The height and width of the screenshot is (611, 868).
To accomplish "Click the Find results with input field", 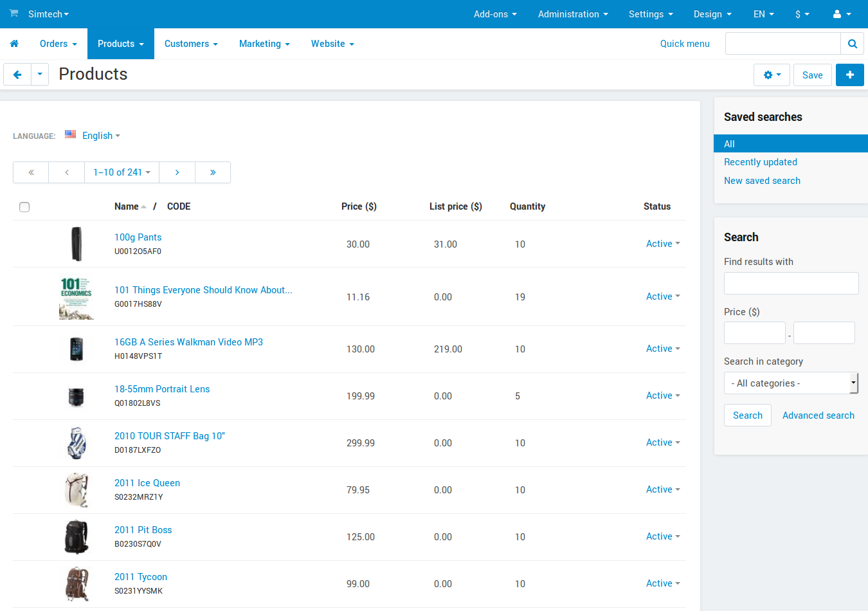I will point(791,284).
